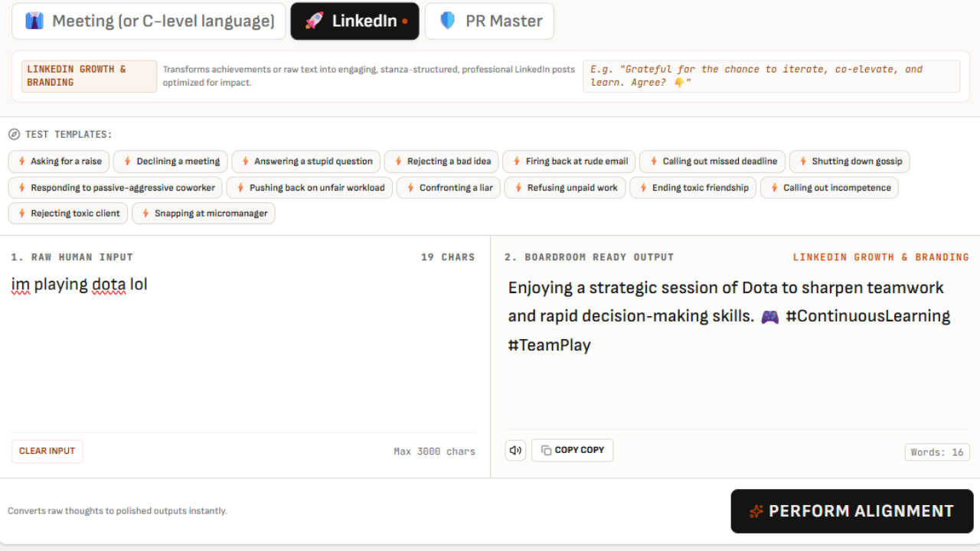Click the suit icon on Meeting tab
The image size is (980, 551).
click(x=34, y=21)
